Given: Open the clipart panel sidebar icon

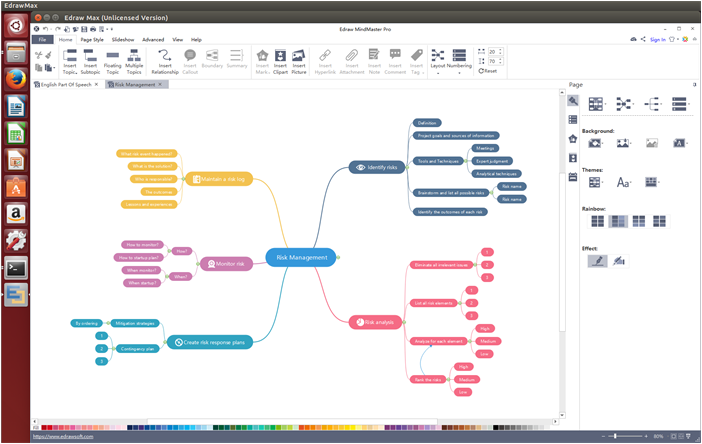Looking at the screenshot, I should 573,158.
